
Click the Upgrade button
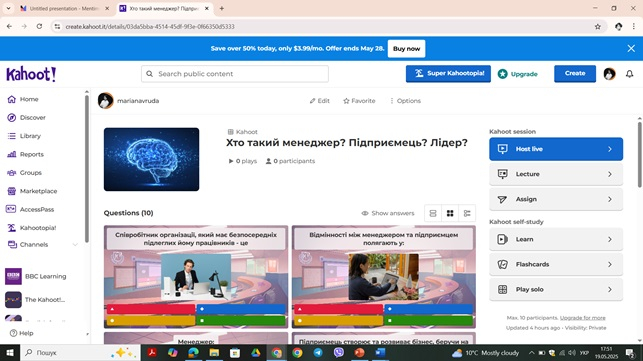point(518,74)
